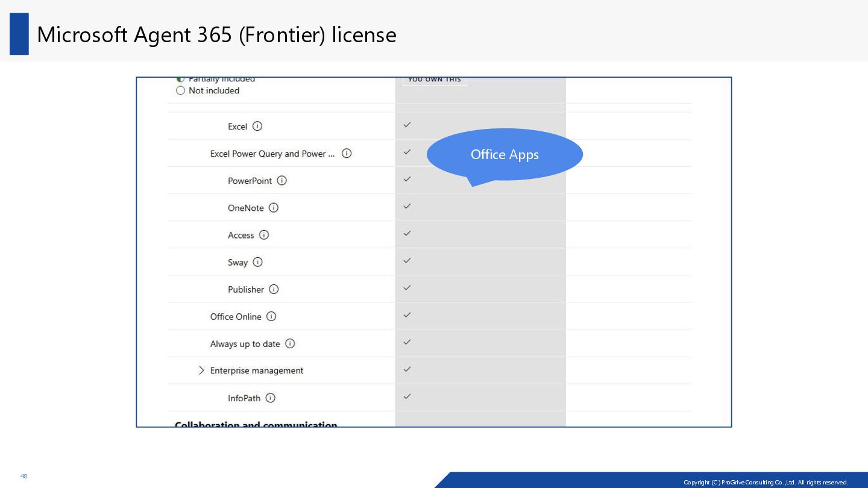
Task: Click the checkmark in the Excel row
Action: pos(407,125)
